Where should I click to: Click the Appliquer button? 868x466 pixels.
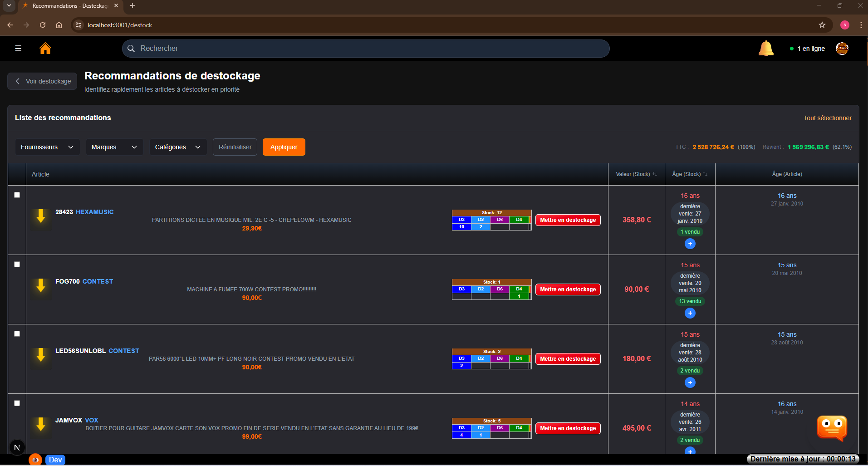tap(284, 147)
